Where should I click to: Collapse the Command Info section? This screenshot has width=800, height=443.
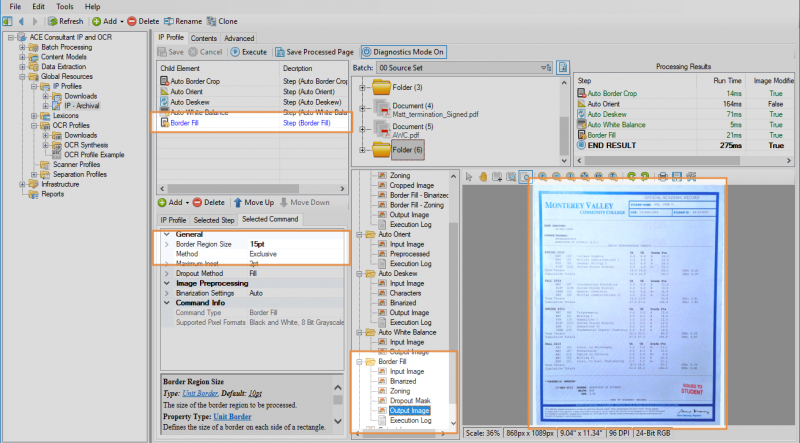[x=167, y=303]
